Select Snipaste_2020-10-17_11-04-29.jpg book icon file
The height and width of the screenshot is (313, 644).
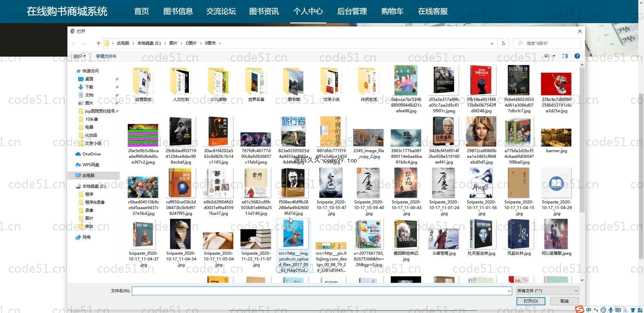(x=556, y=192)
